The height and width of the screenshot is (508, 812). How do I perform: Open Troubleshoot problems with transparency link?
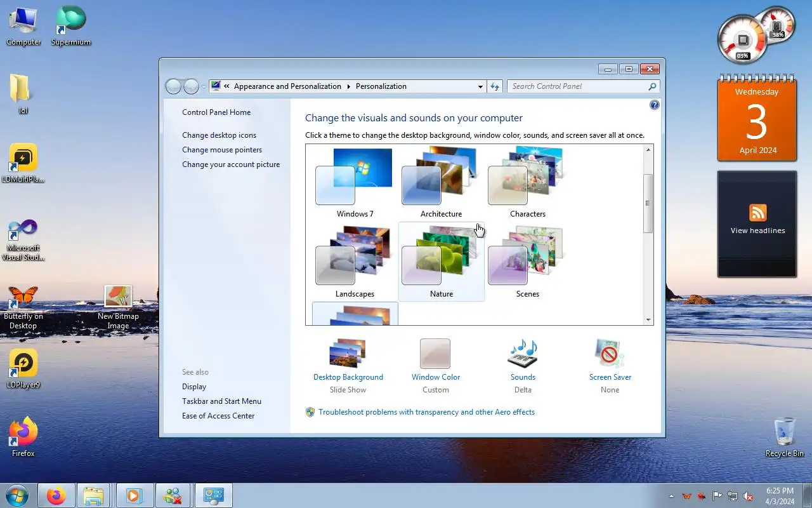click(426, 412)
